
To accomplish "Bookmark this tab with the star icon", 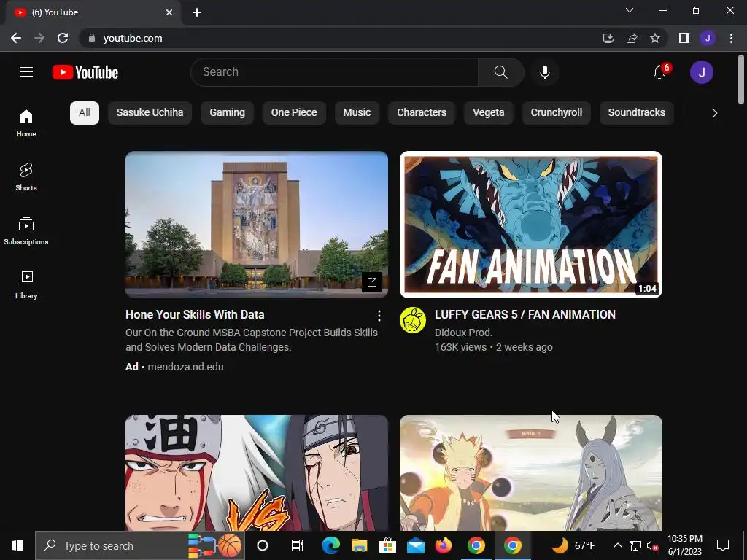I will pos(655,38).
